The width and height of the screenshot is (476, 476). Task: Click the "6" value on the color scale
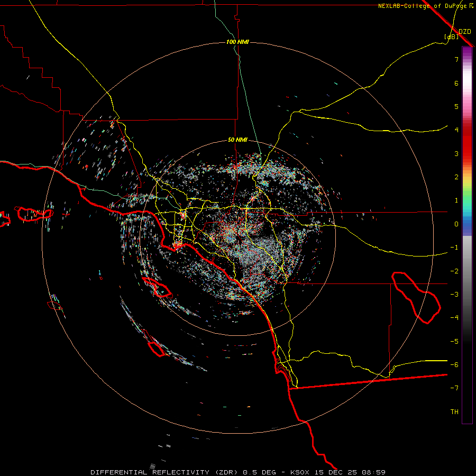(456, 83)
